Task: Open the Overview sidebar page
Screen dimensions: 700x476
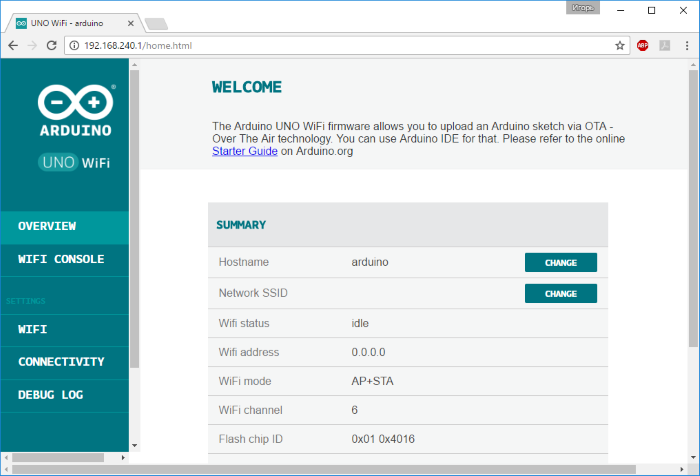Action: pos(65,226)
